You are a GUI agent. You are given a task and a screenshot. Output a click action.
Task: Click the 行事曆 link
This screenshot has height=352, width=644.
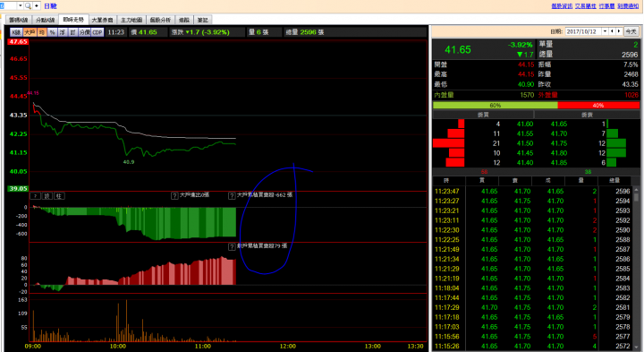606,5
